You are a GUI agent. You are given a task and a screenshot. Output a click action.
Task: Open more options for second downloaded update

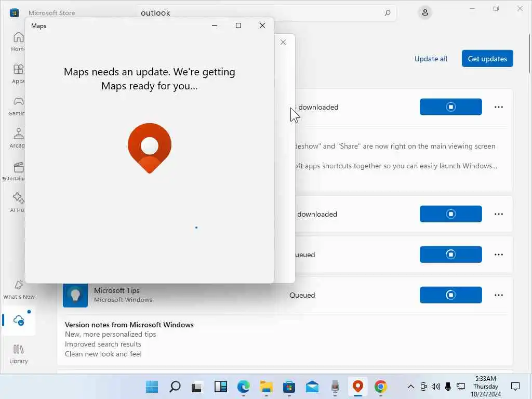point(498,214)
